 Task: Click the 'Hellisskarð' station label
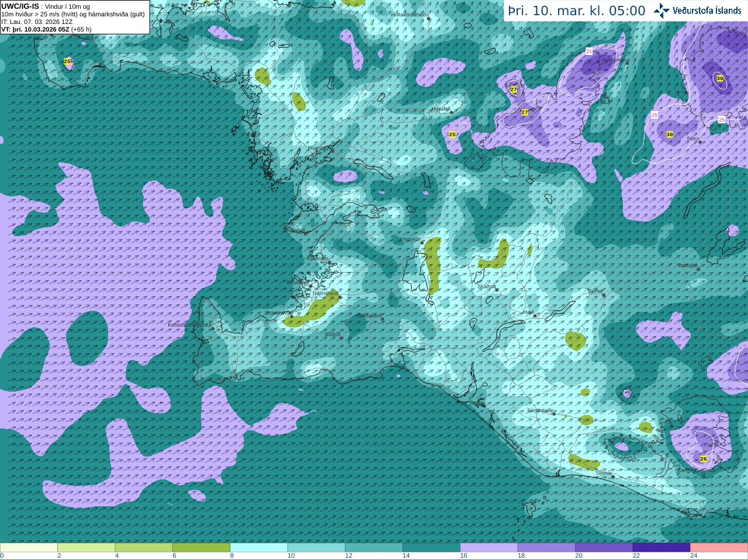point(369,316)
